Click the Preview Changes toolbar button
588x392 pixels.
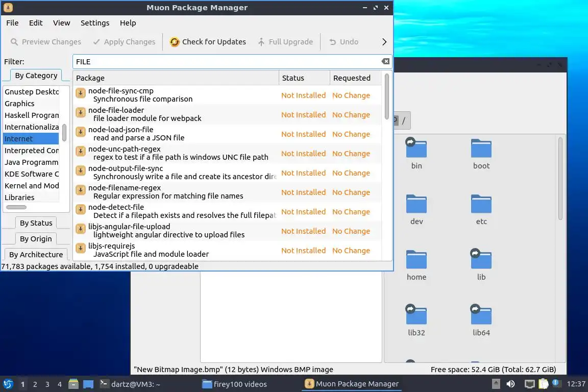46,42
